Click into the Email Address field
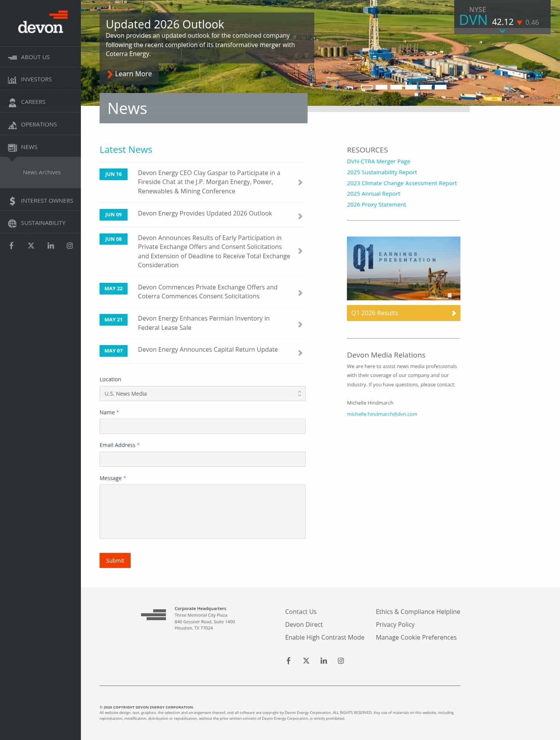This screenshot has width=560, height=740. point(203,459)
